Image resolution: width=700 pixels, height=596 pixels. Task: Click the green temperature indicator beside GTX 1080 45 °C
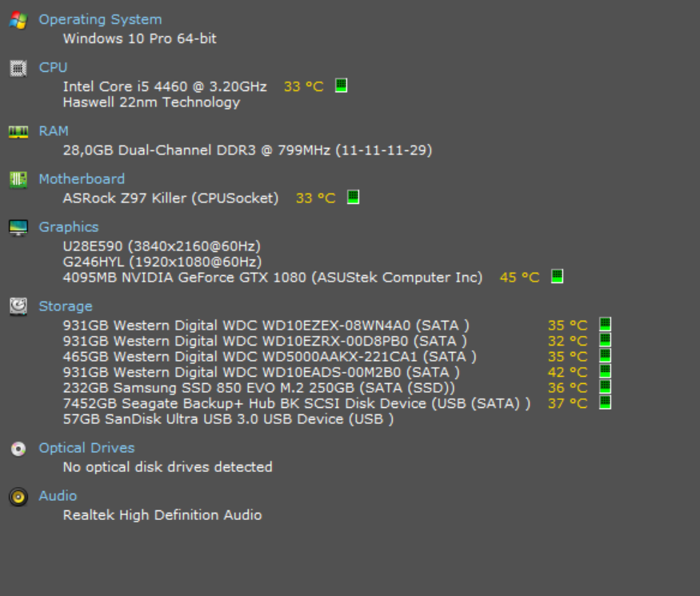(557, 276)
